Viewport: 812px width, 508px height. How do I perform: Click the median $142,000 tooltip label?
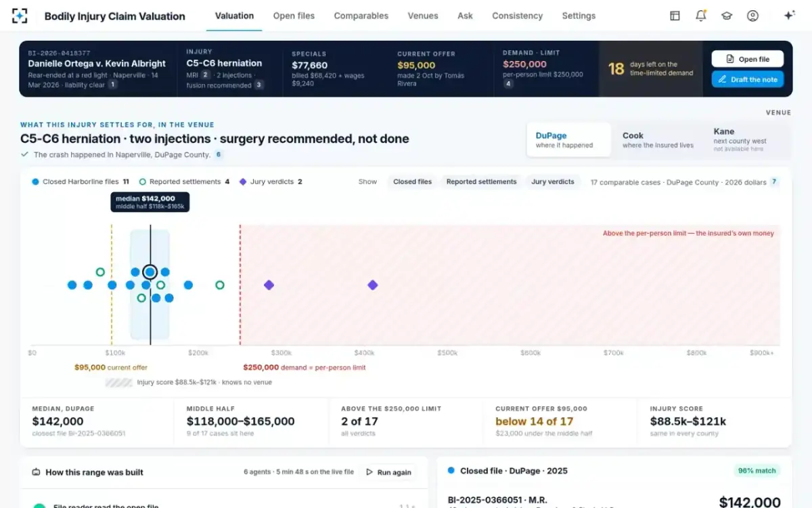click(150, 202)
